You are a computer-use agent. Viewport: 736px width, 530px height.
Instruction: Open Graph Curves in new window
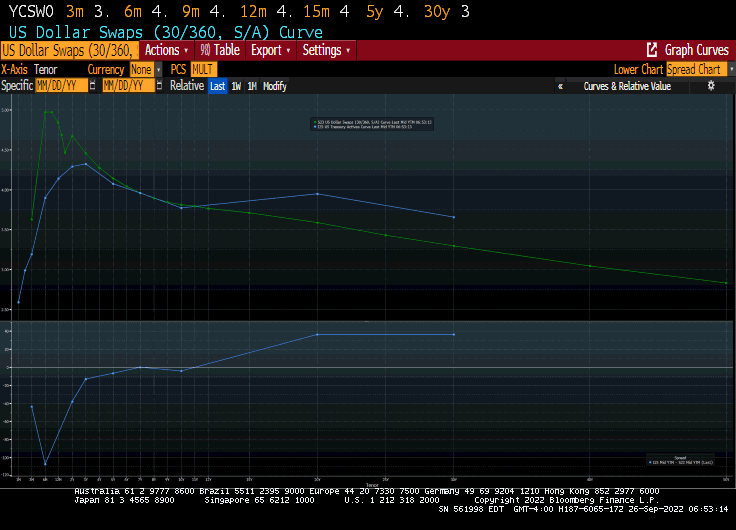(687, 50)
